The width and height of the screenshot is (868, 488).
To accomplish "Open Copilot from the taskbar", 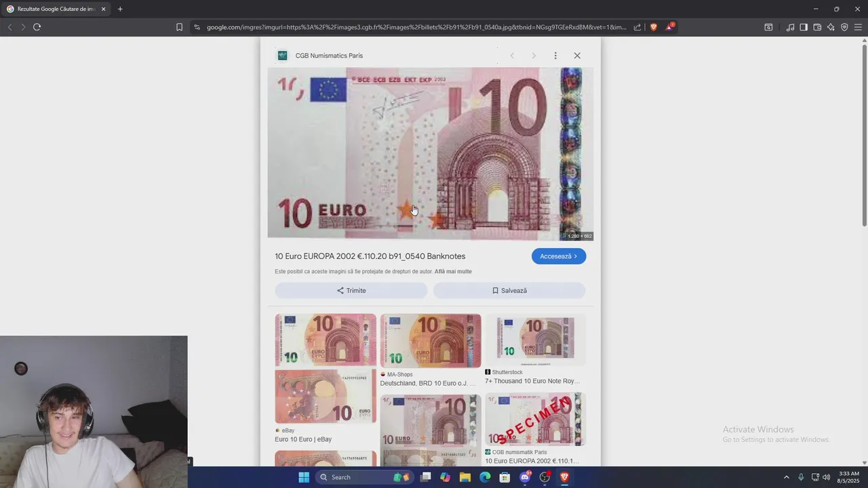I will [x=445, y=477].
